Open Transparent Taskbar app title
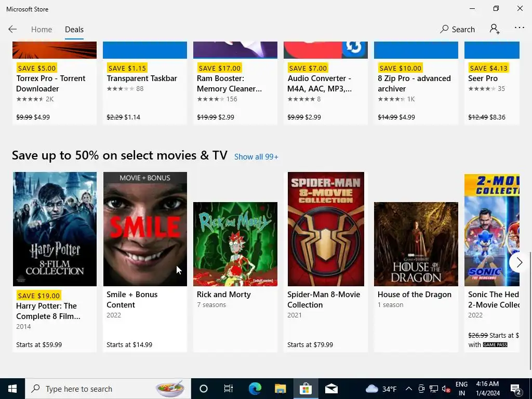 click(142, 78)
